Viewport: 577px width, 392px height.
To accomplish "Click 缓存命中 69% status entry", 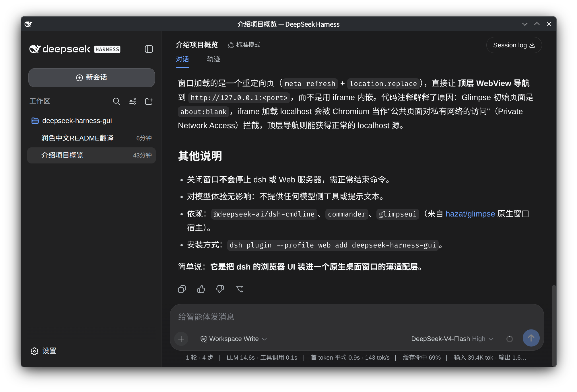I will (421, 358).
